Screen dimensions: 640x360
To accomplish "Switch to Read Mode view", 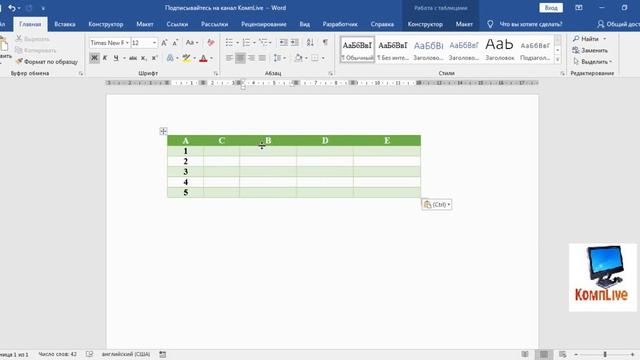I will [x=525, y=354].
